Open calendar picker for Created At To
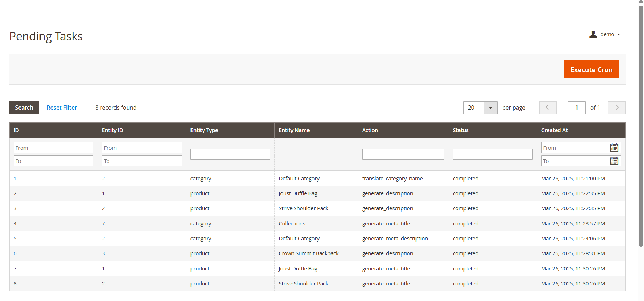The height and width of the screenshot is (301, 644). 614,161
